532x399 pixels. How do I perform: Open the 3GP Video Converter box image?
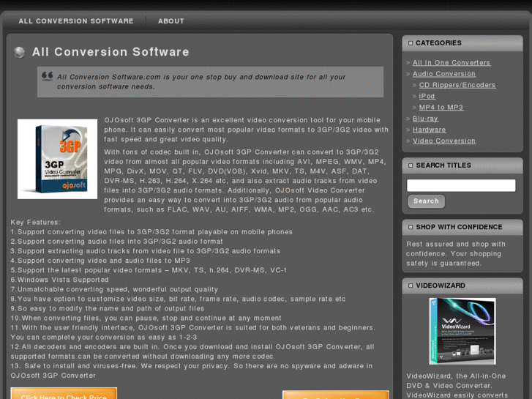57,159
